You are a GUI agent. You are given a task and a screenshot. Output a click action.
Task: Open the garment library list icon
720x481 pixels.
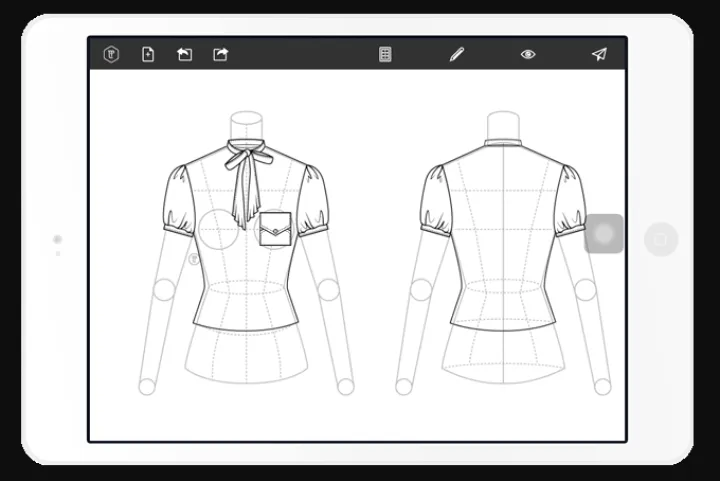(x=385, y=54)
